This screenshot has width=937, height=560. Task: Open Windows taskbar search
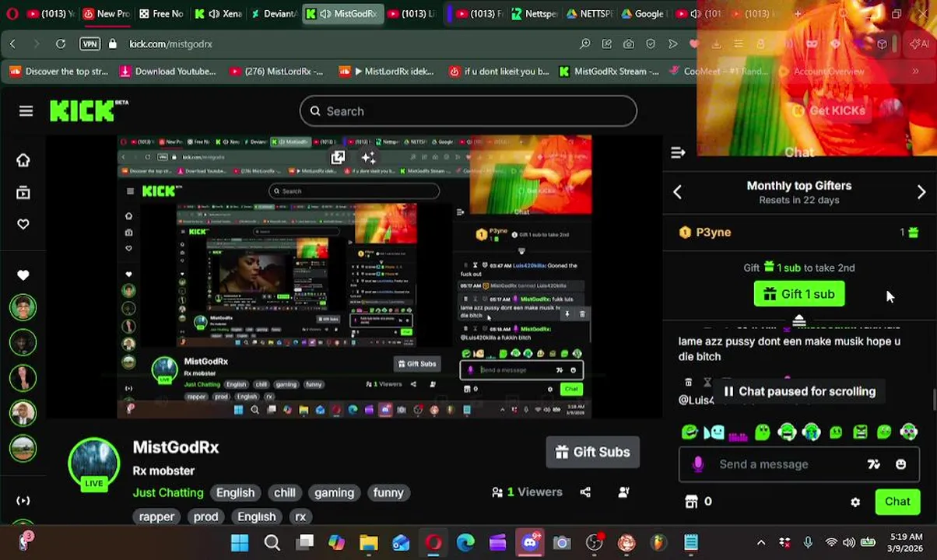pos(272,542)
